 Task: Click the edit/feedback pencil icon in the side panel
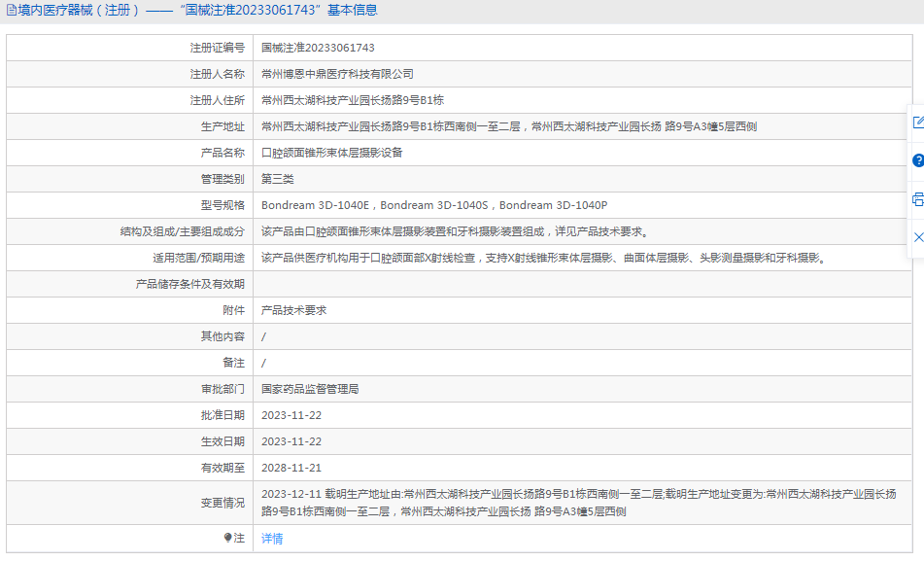[x=918, y=123]
